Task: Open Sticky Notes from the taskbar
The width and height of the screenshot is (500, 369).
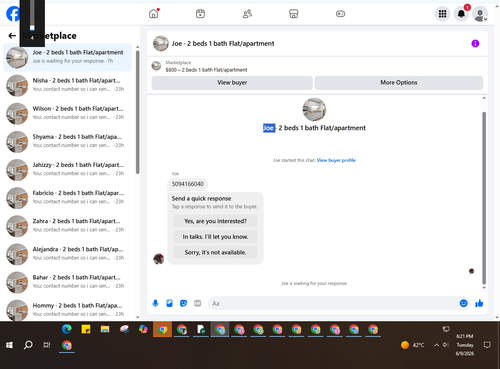Action: [x=86, y=329]
